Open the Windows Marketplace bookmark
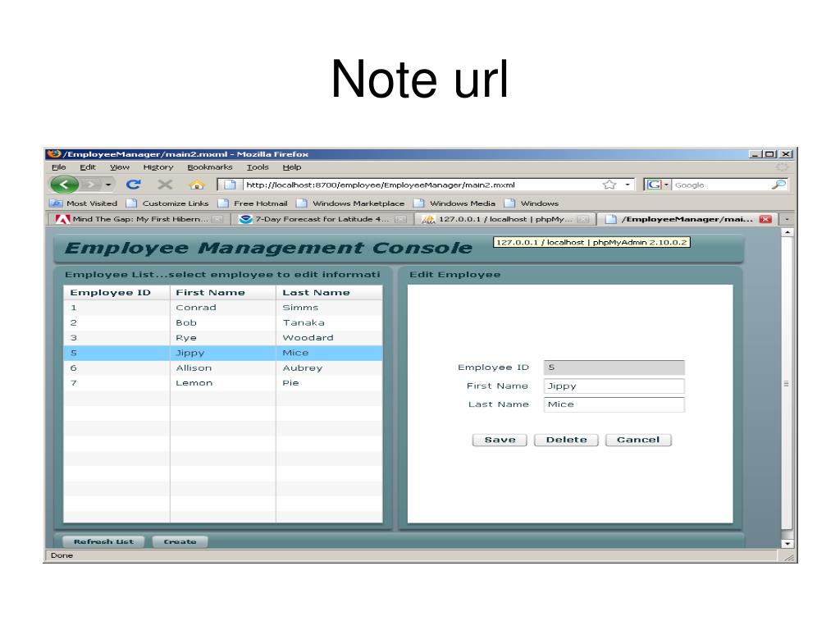 [x=350, y=203]
